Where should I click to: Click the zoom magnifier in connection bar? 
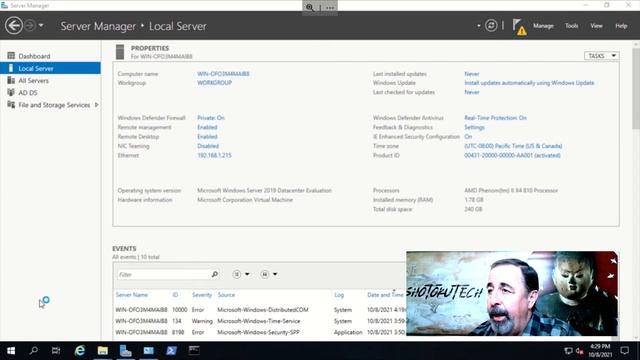[310, 7]
